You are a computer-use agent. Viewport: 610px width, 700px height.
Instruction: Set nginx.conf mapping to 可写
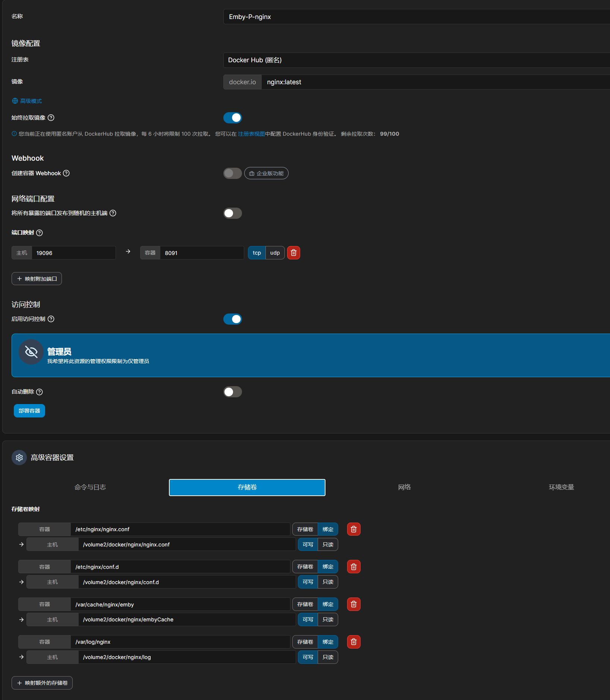[308, 545]
